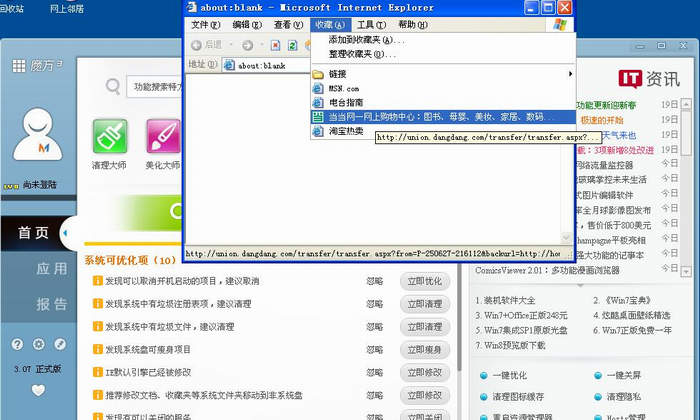Collapse the sidebar using the left arrow tab
The width and height of the screenshot is (700, 420).
click(x=65, y=233)
